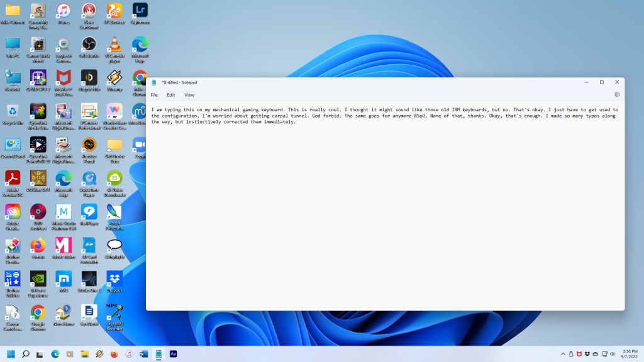Select the GeForce Experience desktop icon

(x=38, y=277)
